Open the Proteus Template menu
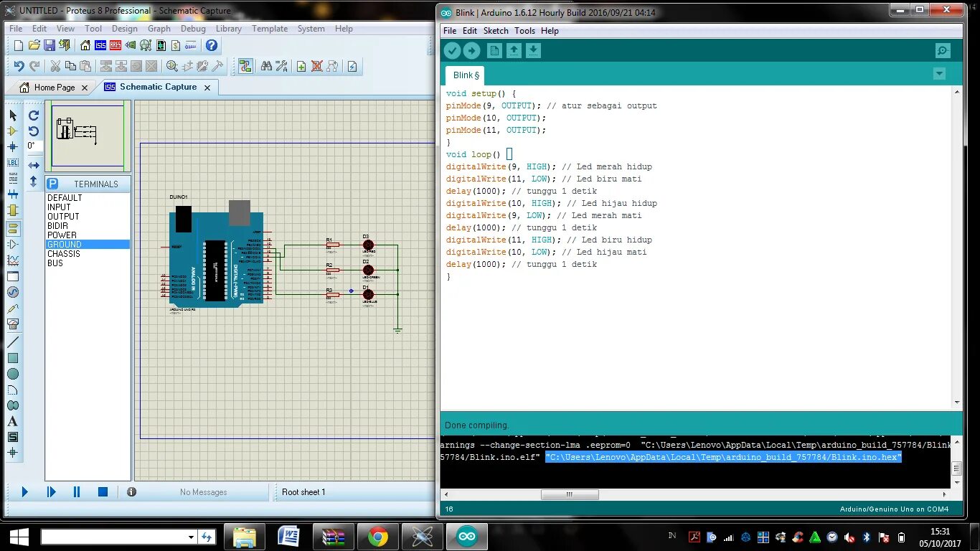This screenshot has width=980, height=551. pyautogui.click(x=270, y=29)
